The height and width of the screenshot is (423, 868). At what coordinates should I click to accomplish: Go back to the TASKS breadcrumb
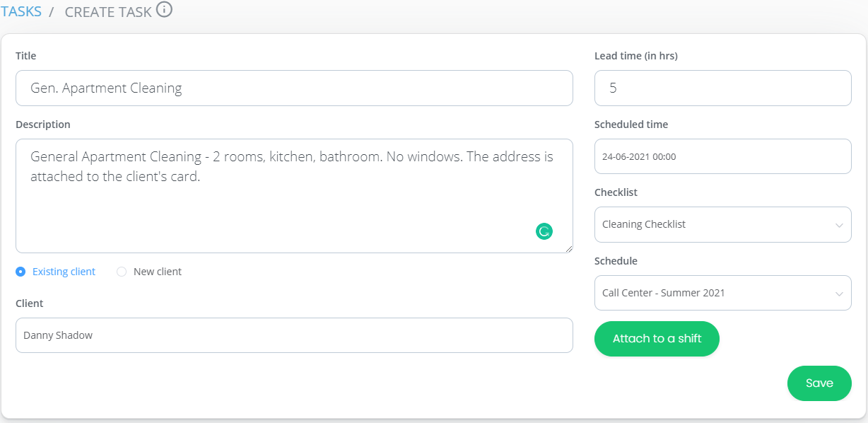20,11
